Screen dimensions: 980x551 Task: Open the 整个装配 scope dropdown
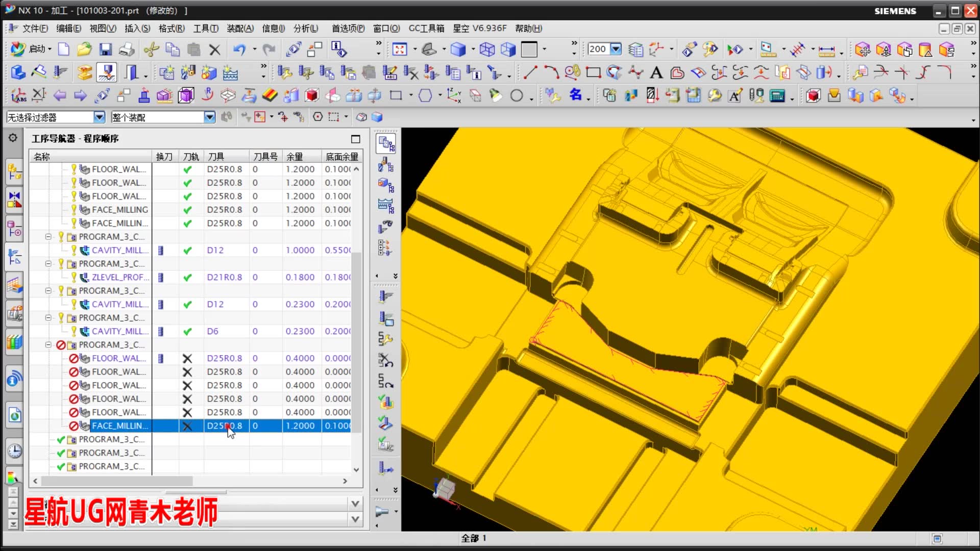coord(209,117)
